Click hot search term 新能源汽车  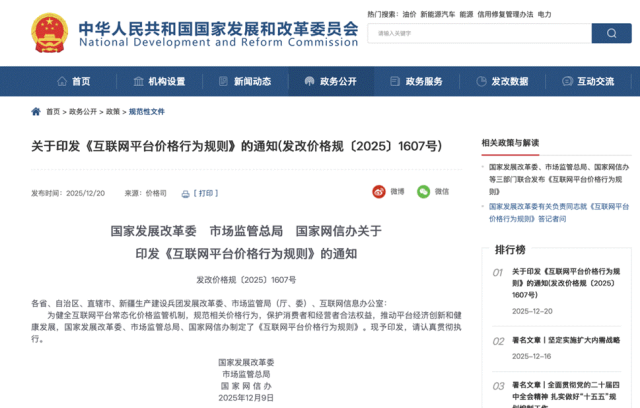coord(435,15)
